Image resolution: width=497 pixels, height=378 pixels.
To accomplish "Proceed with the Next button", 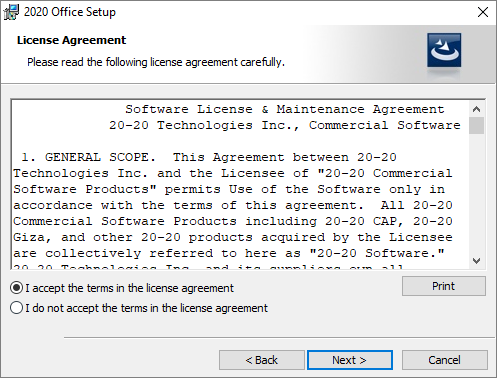I will click(350, 360).
